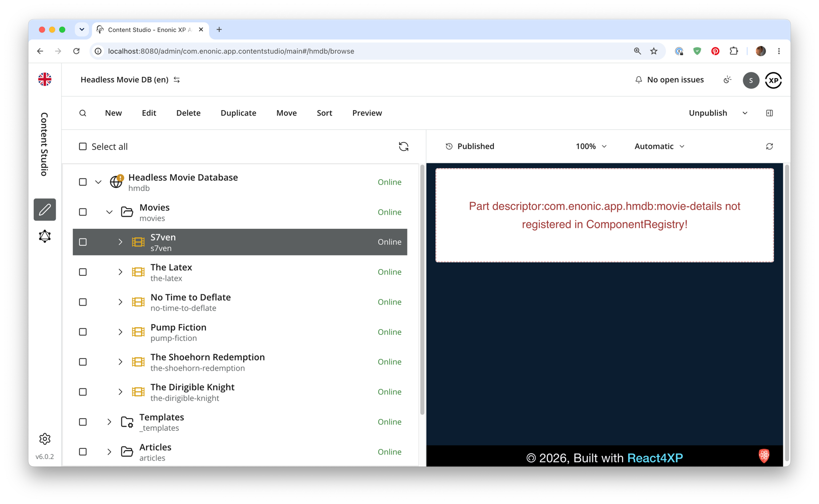This screenshot has width=819, height=504.
Task: Click No open issues button
Action: (669, 80)
